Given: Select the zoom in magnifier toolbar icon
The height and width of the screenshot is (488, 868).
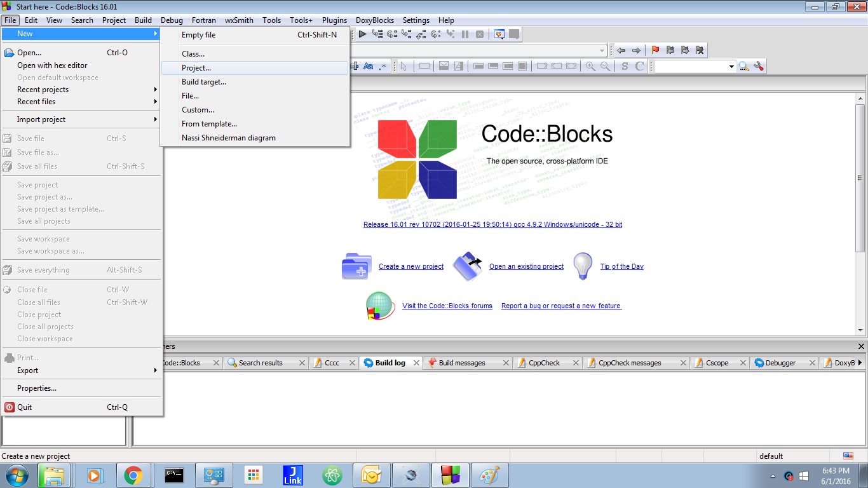Looking at the screenshot, I should (588, 66).
